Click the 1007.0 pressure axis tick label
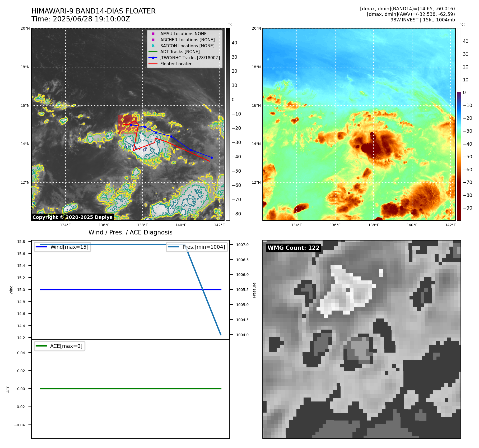The image size is (479, 448). (x=242, y=245)
